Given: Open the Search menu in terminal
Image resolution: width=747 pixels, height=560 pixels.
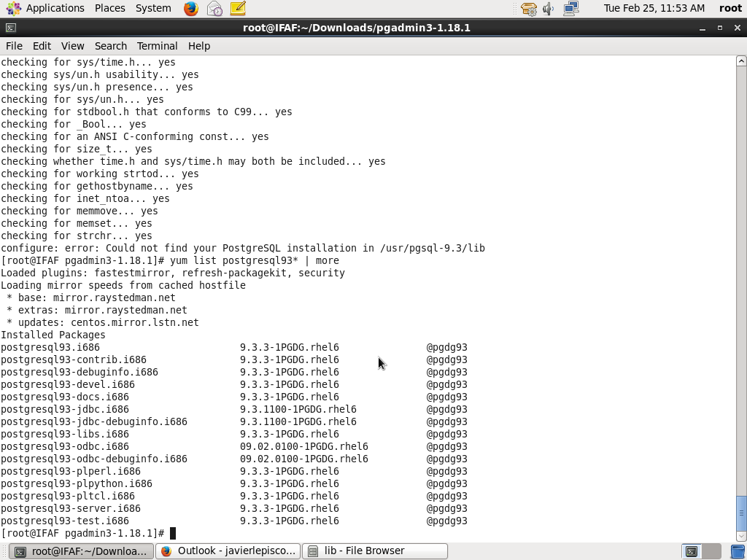Looking at the screenshot, I should [111, 46].
